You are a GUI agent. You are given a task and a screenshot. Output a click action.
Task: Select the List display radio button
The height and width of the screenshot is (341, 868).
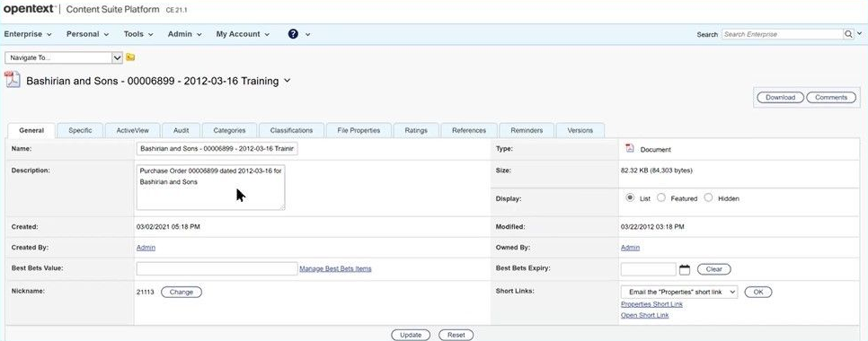(x=629, y=197)
